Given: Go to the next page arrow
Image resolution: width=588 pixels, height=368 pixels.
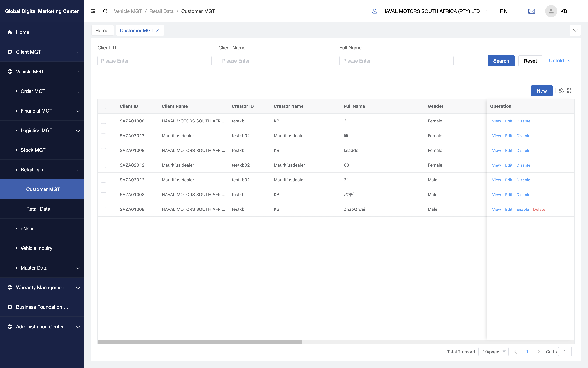Looking at the screenshot, I should pos(538,352).
